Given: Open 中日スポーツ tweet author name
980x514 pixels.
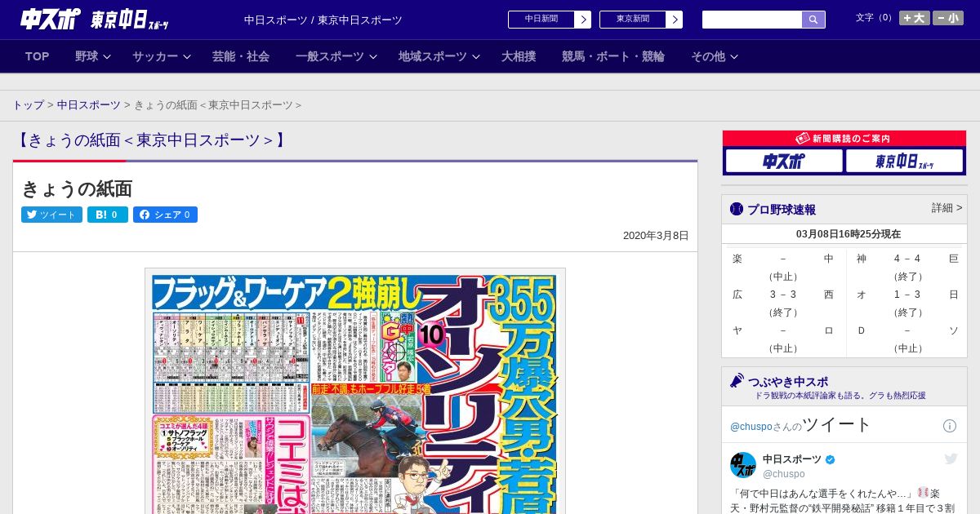Looking at the screenshot, I should [792, 459].
